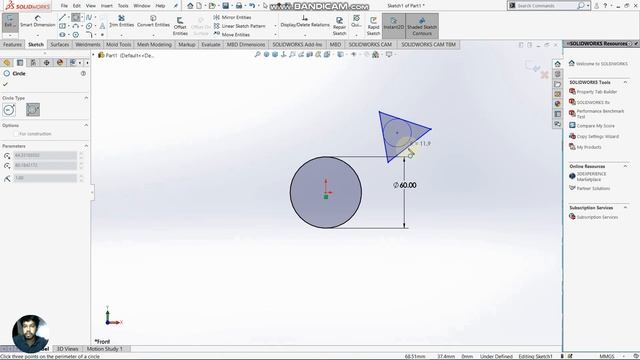The width and height of the screenshot is (640, 360).
Task: Click the Save icon in top toolbar
Action: (225, 6)
